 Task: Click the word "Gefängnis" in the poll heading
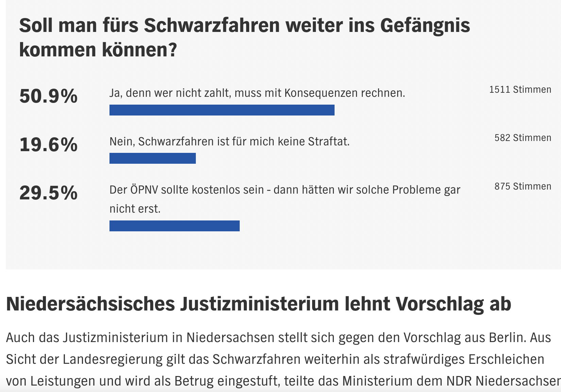point(425,25)
